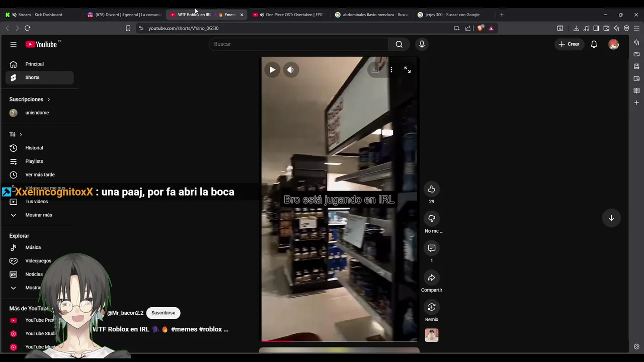644x362 pixels.
Task: Switch to the Discord #general tab
Action: pos(124,15)
